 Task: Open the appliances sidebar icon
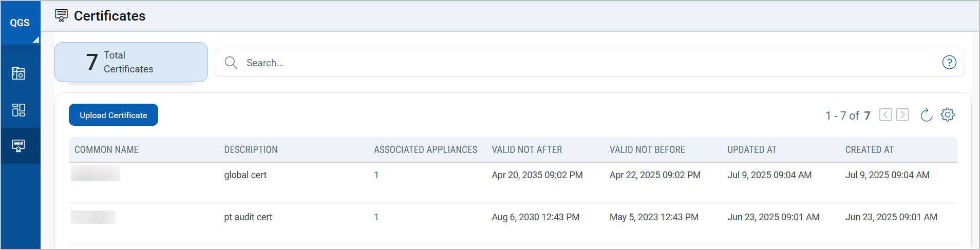pos(18,73)
